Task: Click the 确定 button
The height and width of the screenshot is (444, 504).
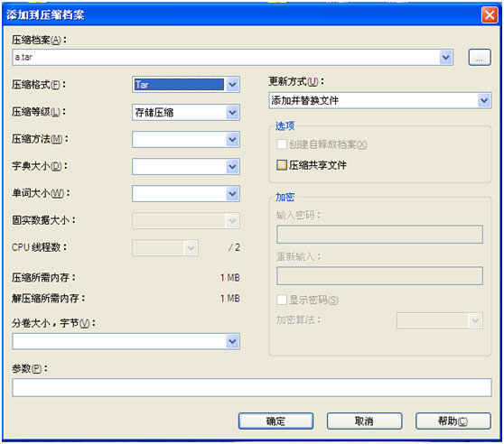Action: tap(275, 421)
